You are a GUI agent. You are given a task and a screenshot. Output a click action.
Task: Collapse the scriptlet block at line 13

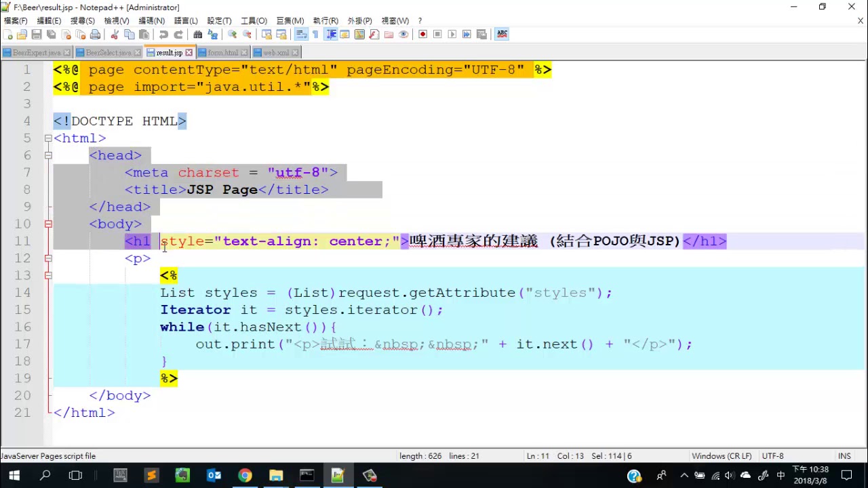pyautogui.click(x=48, y=275)
